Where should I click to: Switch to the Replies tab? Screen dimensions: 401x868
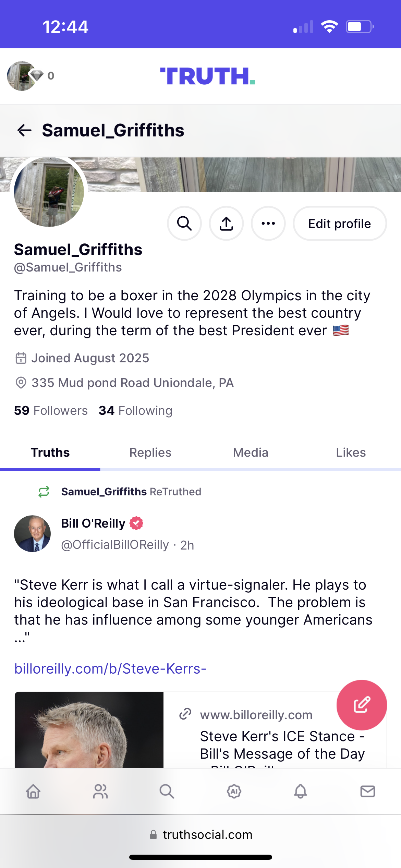click(150, 453)
